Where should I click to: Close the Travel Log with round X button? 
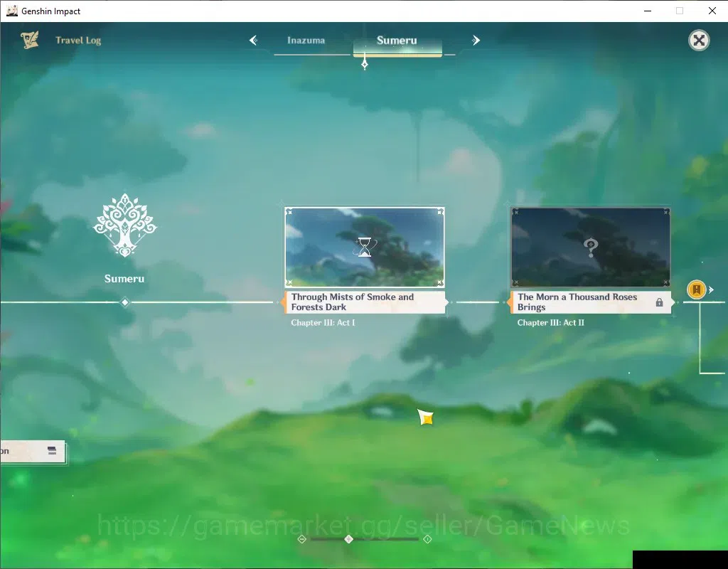click(x=699, y=41)
